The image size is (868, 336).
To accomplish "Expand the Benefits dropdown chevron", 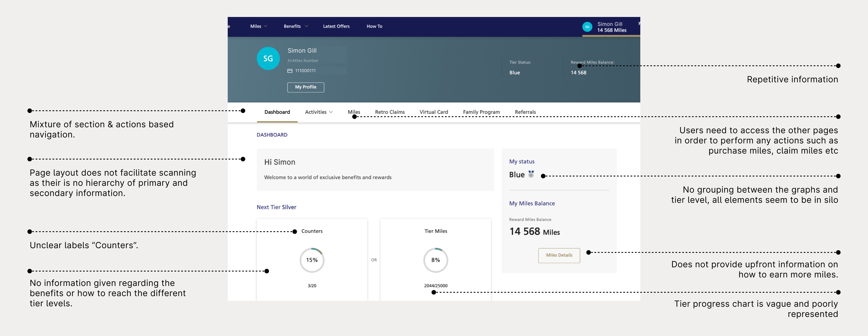I will click(x=306, y=26).
